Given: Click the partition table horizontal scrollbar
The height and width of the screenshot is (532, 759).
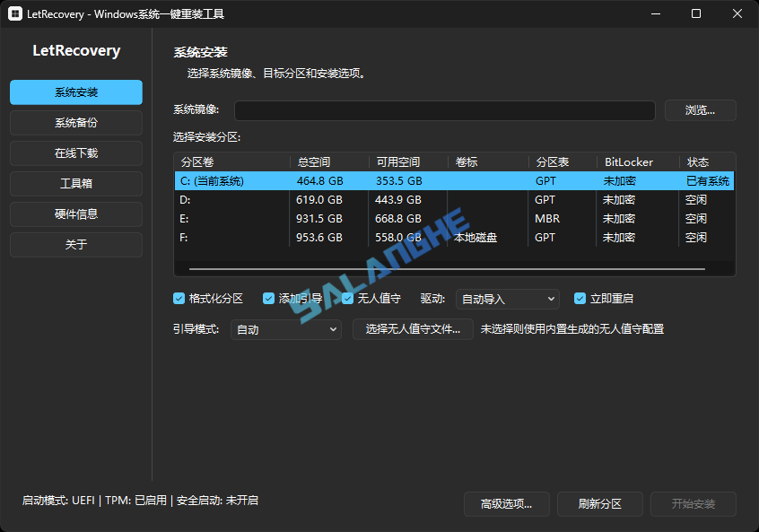Looking at the screenshot, I should (x=447, y=268).
